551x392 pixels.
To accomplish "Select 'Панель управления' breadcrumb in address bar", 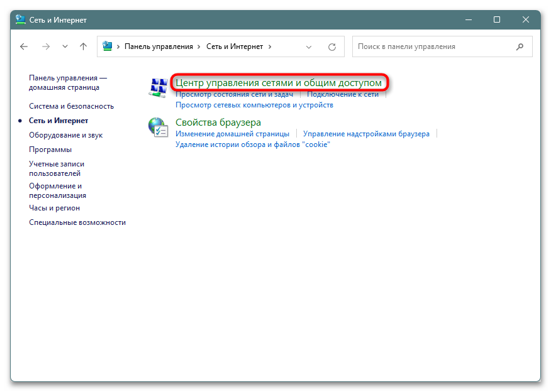I will tap(159, 46).
